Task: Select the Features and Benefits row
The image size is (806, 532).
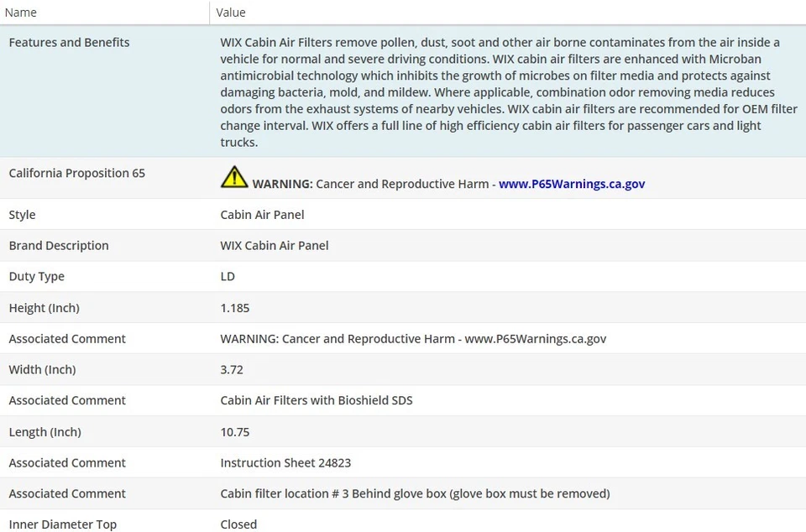Action: click(x=69, y=43)
